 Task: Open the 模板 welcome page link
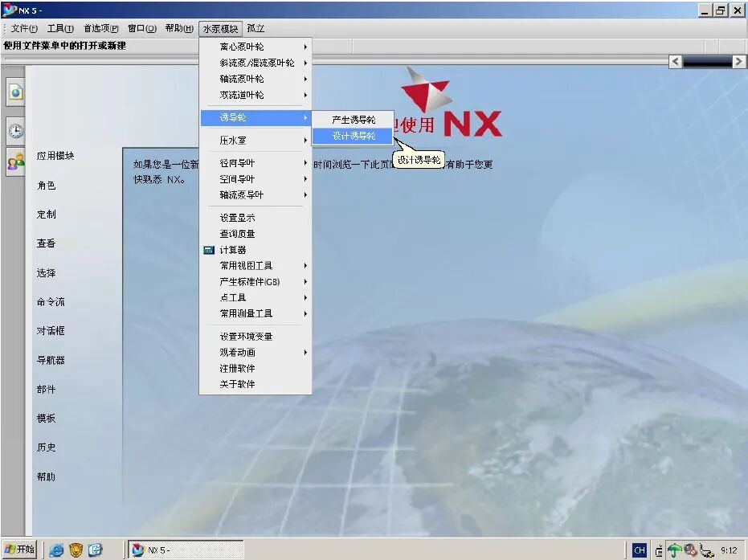(47, 419)
